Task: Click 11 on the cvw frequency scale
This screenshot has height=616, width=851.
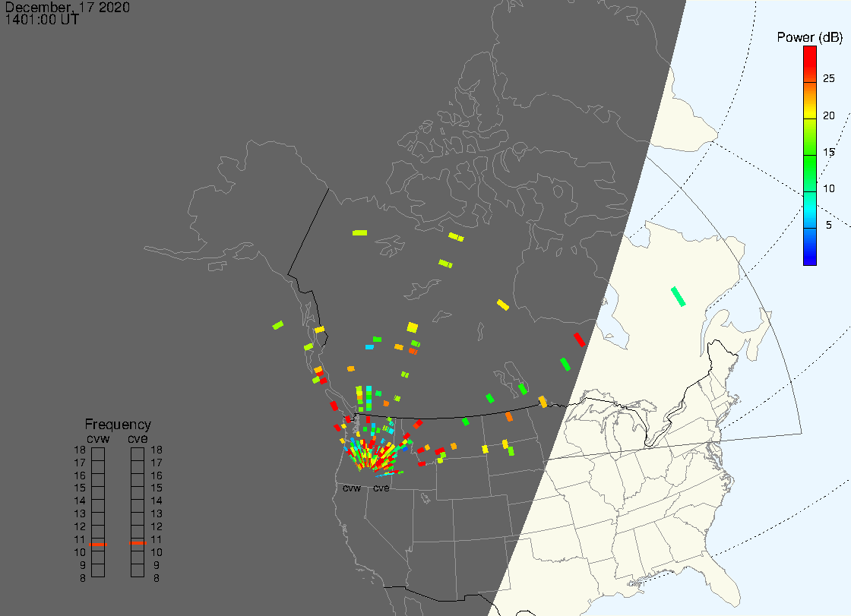Action: (80, 539)
